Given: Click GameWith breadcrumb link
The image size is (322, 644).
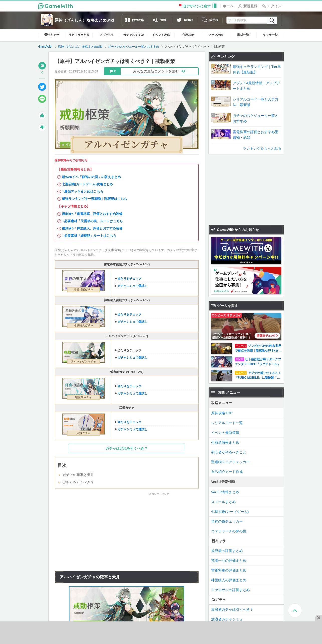Looking at the screenshot, I should [45, 47].
